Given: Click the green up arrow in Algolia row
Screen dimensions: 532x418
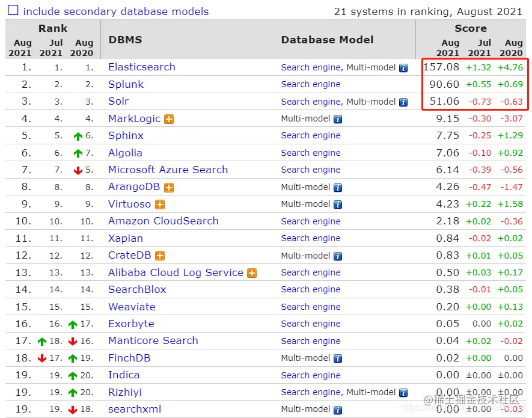Looking at the screenshot, I should tap(78, 153).
